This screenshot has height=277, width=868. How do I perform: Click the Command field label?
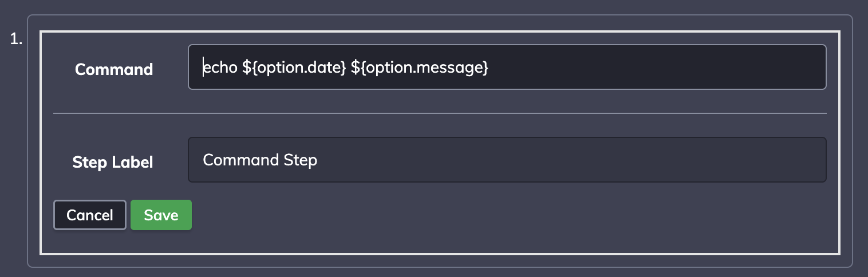114,69
